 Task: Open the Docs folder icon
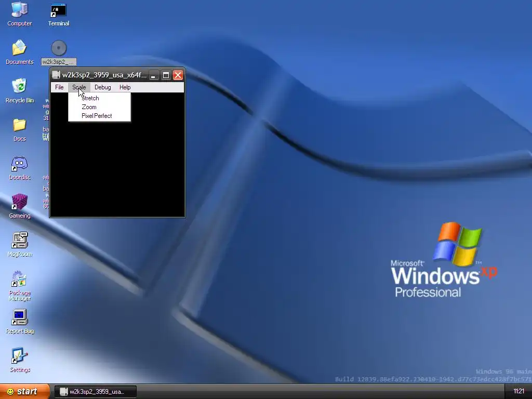[19, 129]
